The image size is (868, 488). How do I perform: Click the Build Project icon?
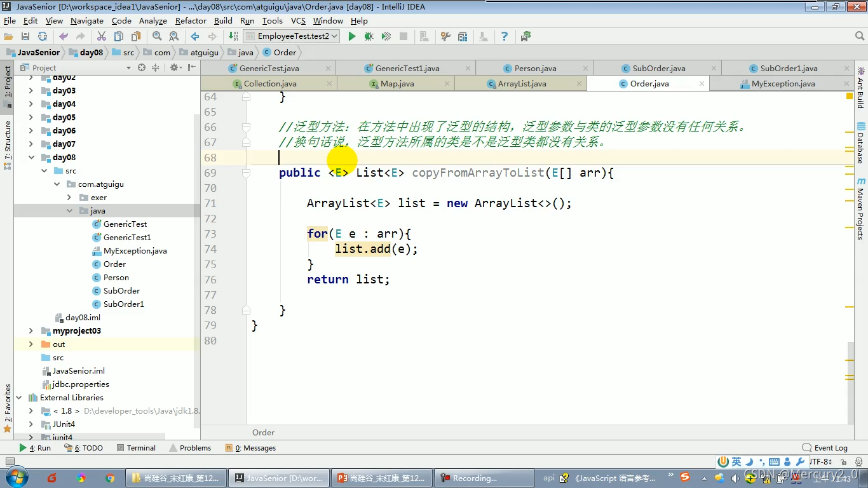pyautogui.click(x=233, y=36)
